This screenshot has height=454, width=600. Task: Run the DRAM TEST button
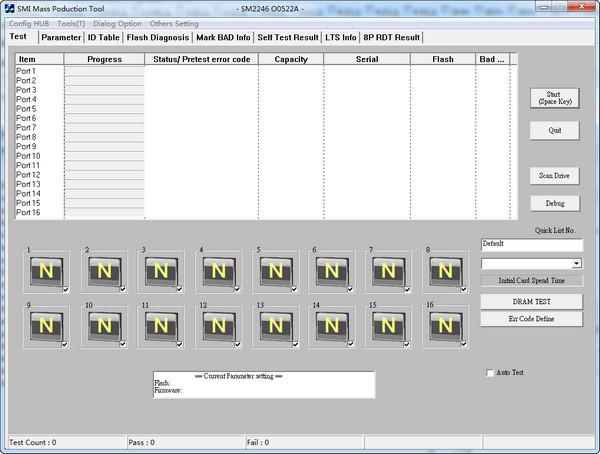point(532,302)
